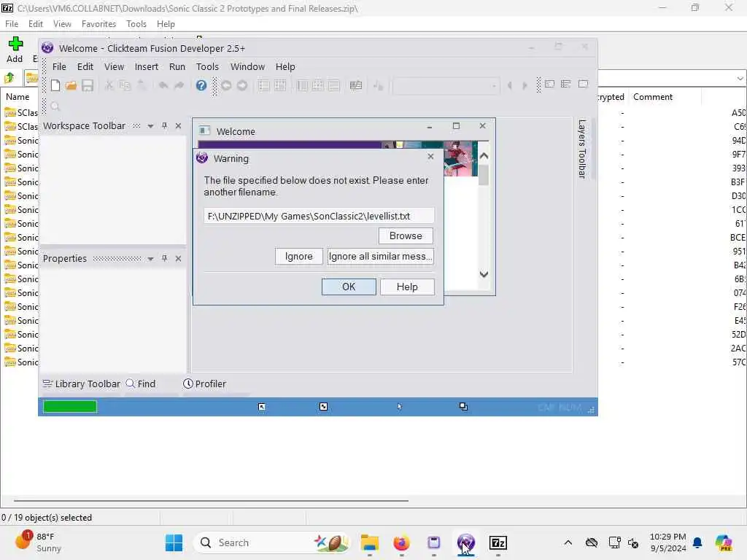Click the Save disk icon in Fusion toolbar
The image size is (747, 560).
tap(88, 85)
